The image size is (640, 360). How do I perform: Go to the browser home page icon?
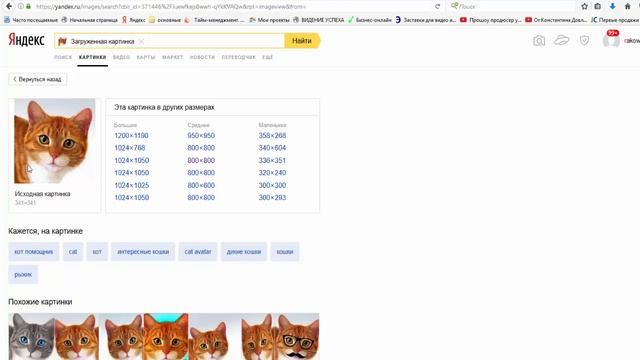pos(627,7)
